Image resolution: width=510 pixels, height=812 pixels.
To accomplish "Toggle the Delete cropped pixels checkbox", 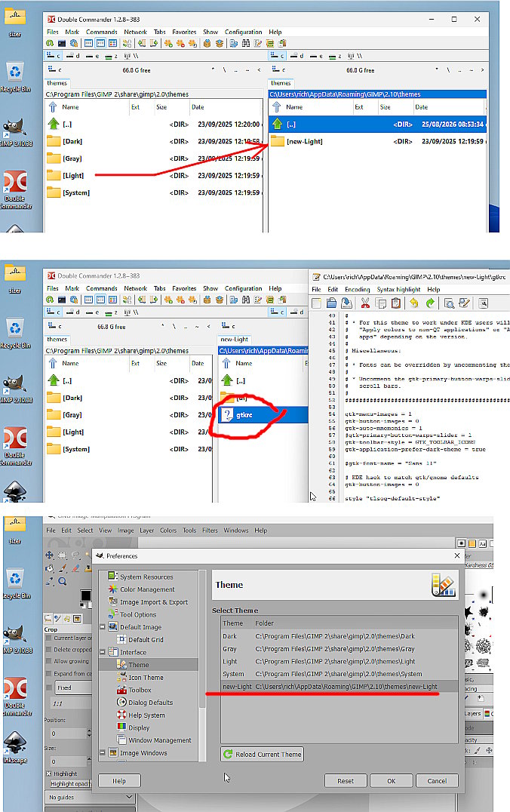I will (49, 650).
